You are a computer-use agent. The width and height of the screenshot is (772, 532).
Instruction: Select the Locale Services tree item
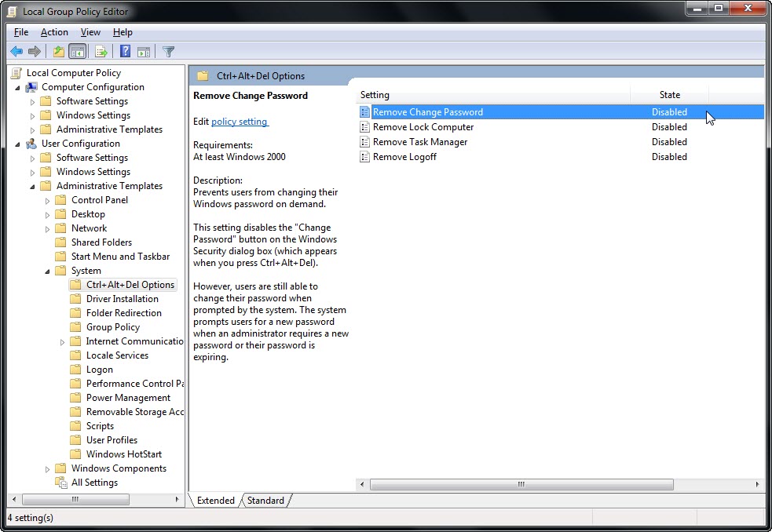tap(117, 355)
